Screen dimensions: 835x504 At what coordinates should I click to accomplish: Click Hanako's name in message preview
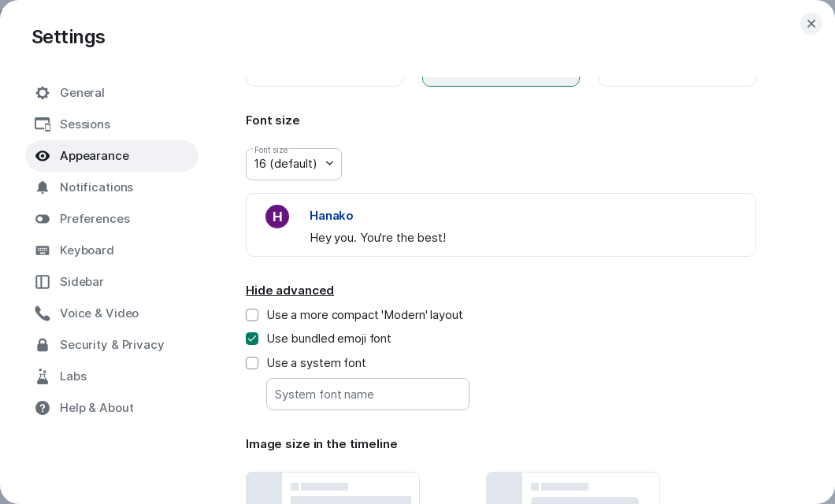pyautogui.click(x=332, y=216)
